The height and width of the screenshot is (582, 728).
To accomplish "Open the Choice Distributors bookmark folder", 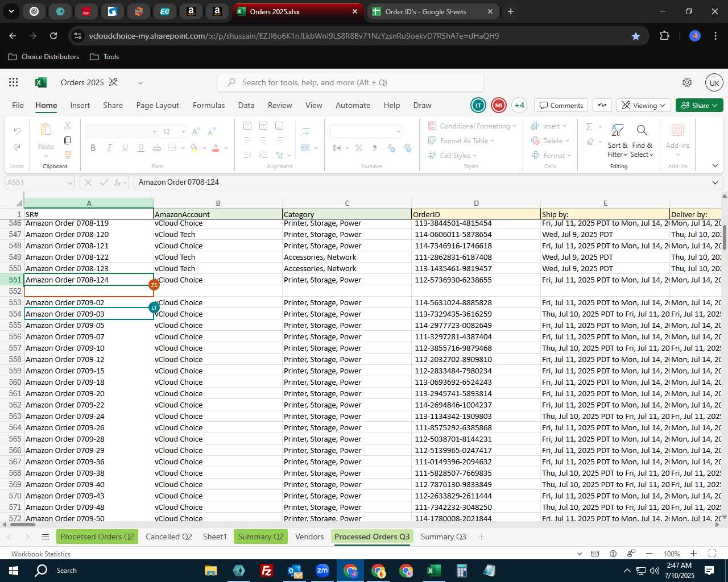I will 44,57.
